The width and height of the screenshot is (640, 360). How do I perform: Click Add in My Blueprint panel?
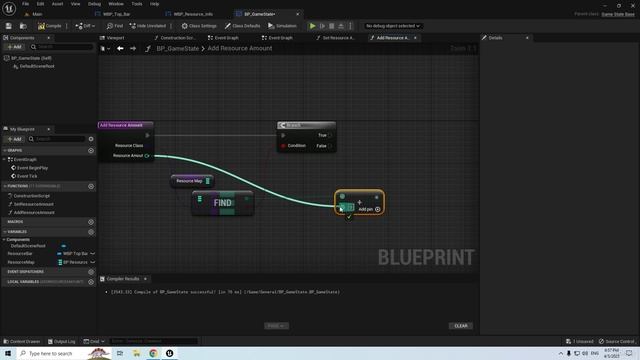pos(14,139)
